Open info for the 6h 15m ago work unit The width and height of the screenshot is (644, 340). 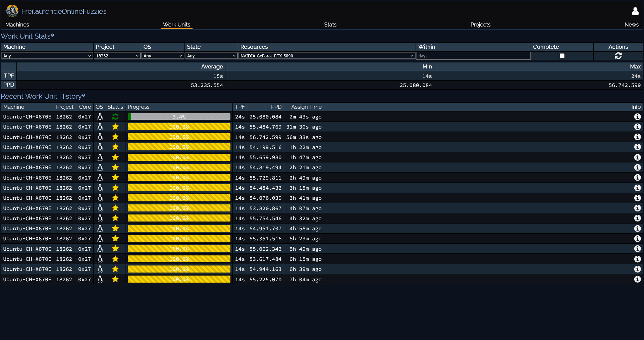pos(637,259)
